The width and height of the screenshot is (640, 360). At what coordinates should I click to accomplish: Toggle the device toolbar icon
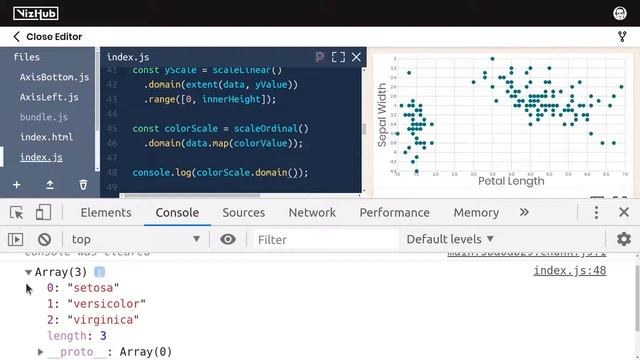(43, 213)
